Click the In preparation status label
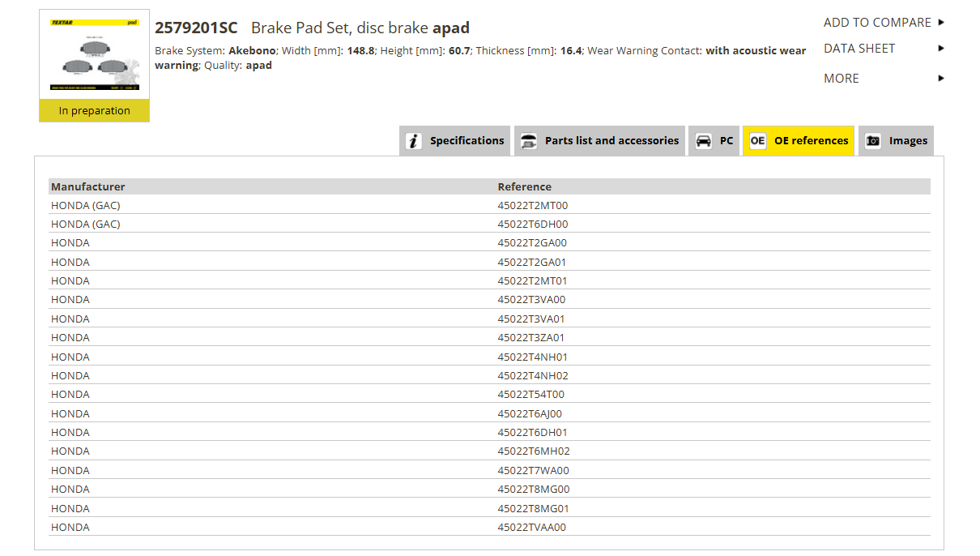 [95, 111]
